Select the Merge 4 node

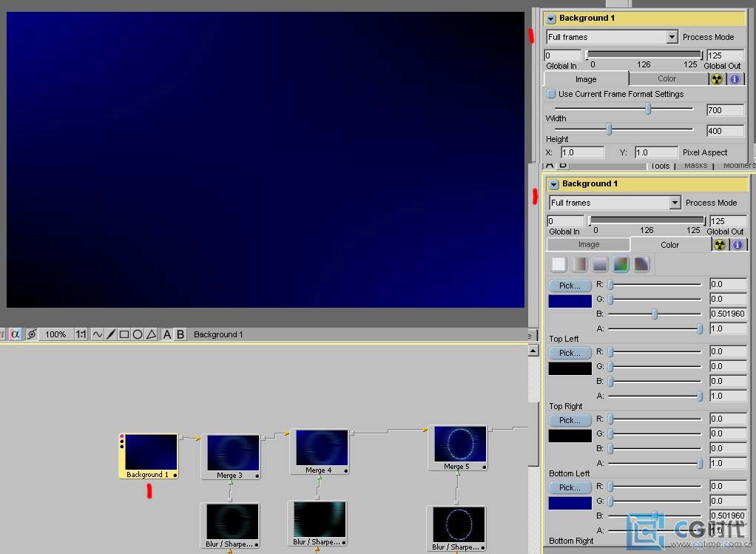coord(320,451)
